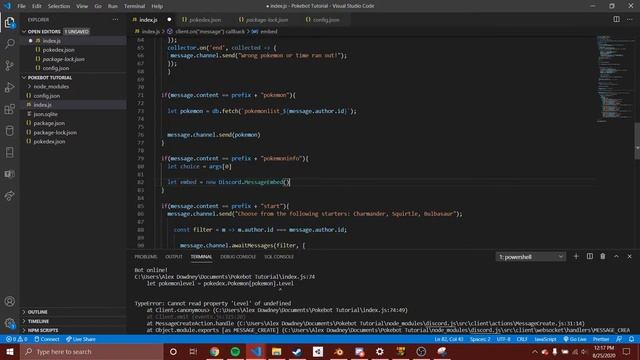This screenshot has height=360, width=640.
Task: Open the Go menu
Action: (98, 6)
